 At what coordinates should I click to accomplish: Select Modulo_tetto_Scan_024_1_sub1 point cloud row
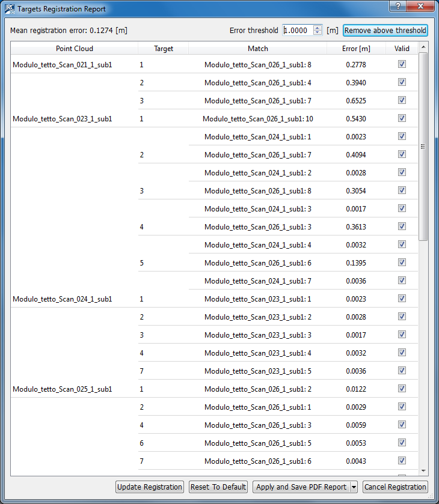point(63,299)
